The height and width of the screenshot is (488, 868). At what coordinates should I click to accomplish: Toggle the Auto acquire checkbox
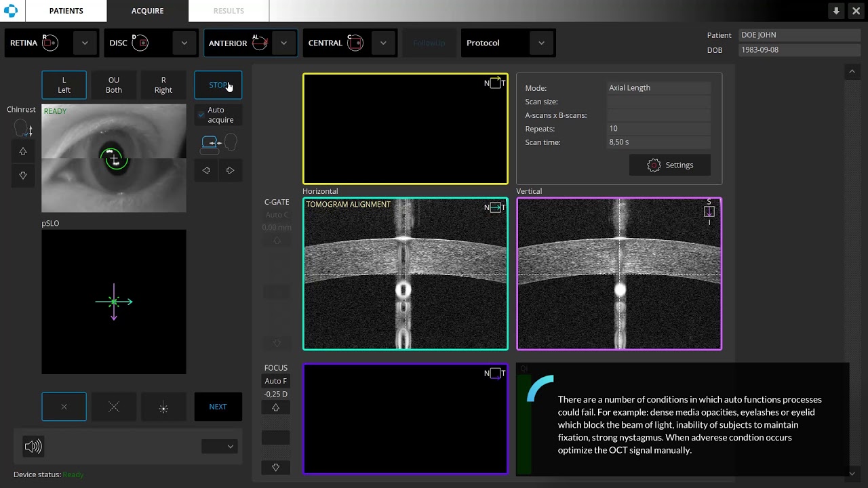[201, 115]
